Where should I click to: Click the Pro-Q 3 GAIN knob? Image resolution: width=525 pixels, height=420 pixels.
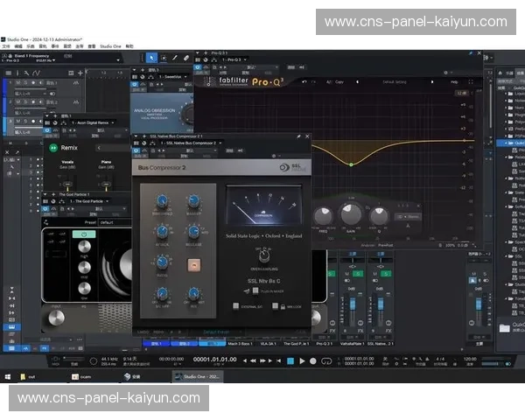pos(351,213)
